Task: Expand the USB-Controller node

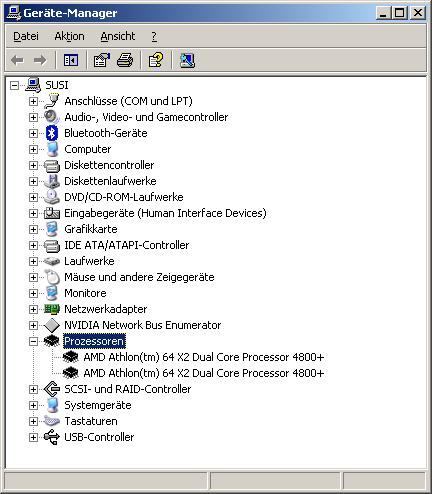Action: click(x=33, y=437)
